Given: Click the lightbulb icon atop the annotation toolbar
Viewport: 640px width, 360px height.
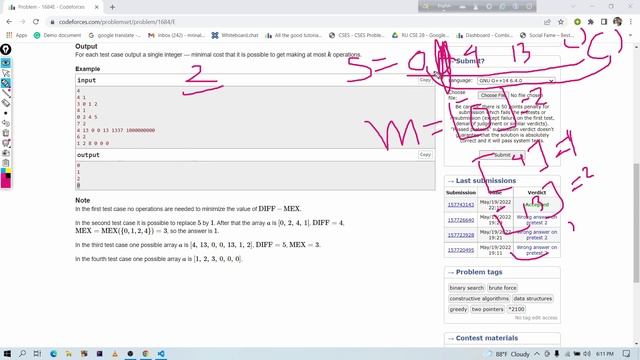Looking at the screenshot, I should pos(6,49).
